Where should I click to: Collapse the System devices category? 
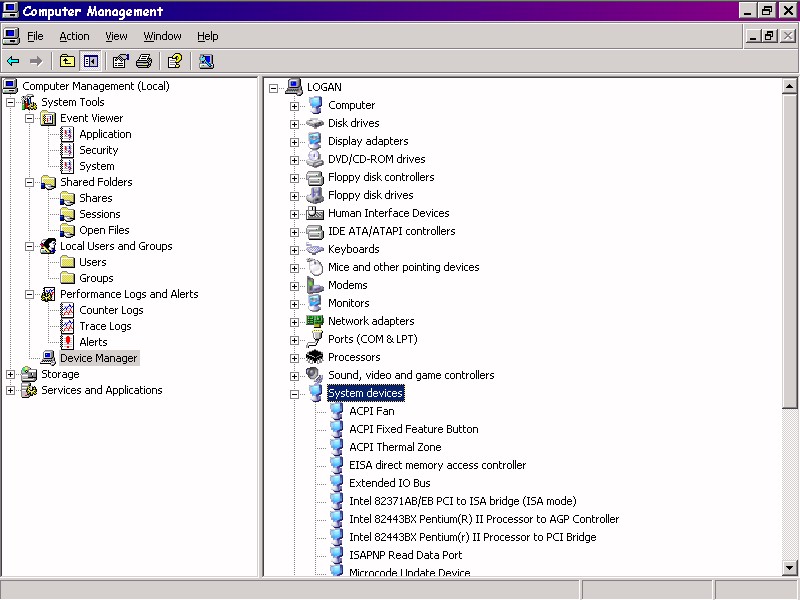pyautogui.click(x=294, y=394)
